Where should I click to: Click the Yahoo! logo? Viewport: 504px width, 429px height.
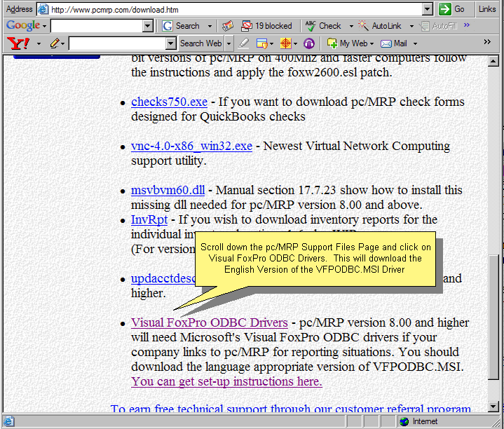tap(18, 43)
